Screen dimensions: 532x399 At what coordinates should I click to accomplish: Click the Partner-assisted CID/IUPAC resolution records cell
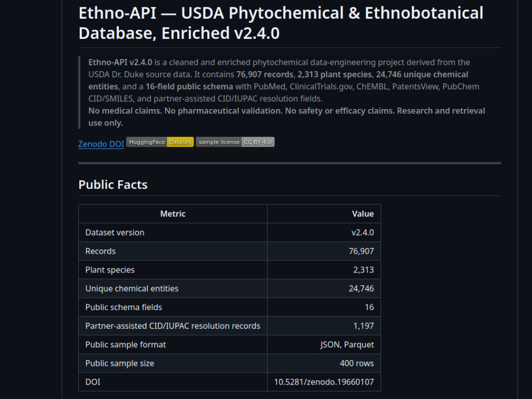point(173,326)
